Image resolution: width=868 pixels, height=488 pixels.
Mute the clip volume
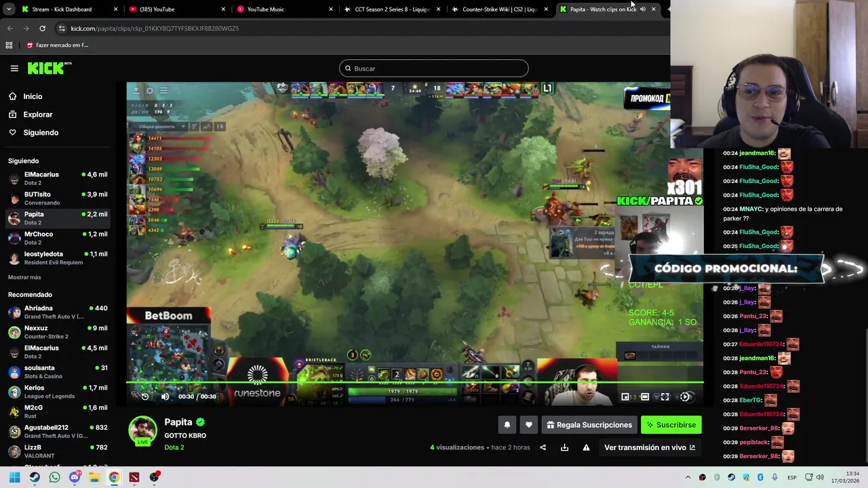tap(165, 396)
